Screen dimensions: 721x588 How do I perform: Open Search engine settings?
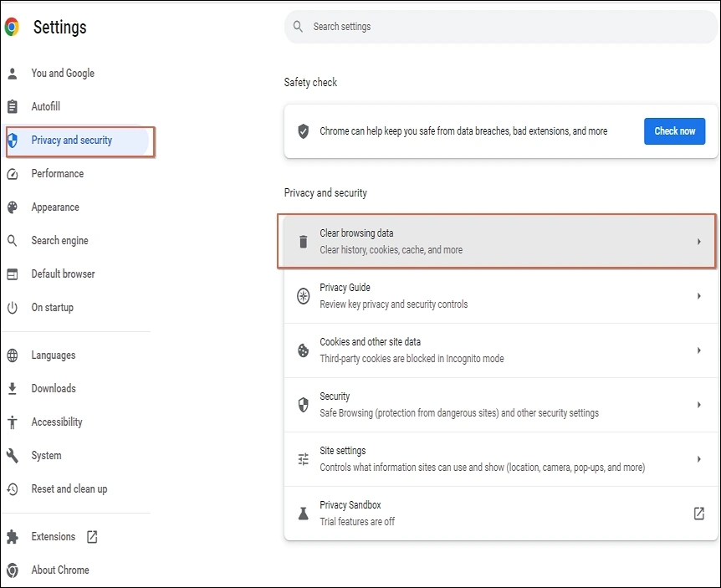[x=59, y=240]
